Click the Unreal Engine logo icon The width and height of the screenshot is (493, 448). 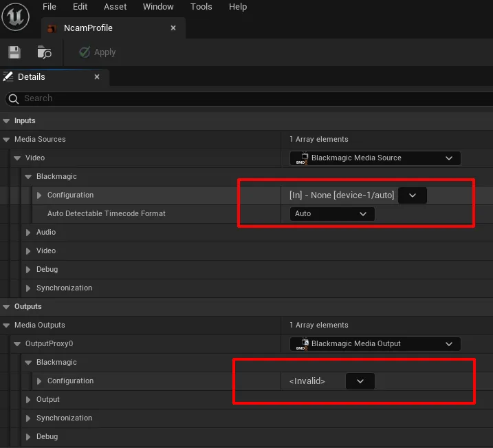(x=15, y=17)
